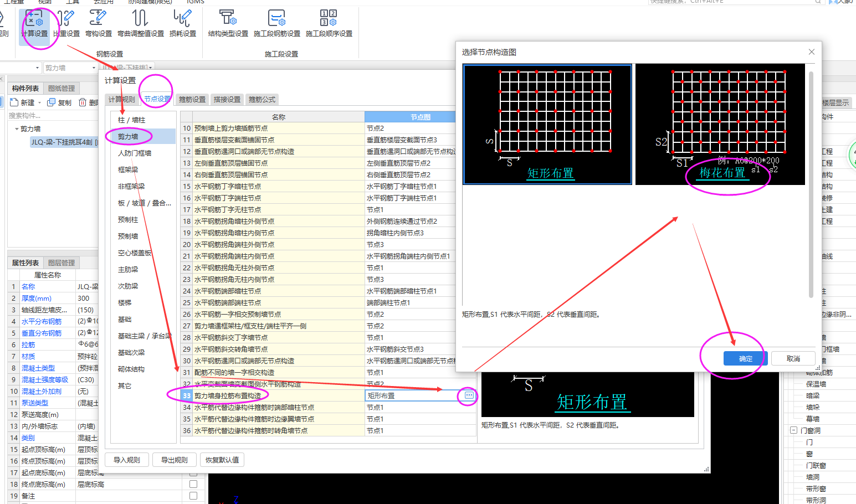Switch to the 箍筋公式 tab
Viewport: 856px width, 504px height.
click(x=262, y=99)
